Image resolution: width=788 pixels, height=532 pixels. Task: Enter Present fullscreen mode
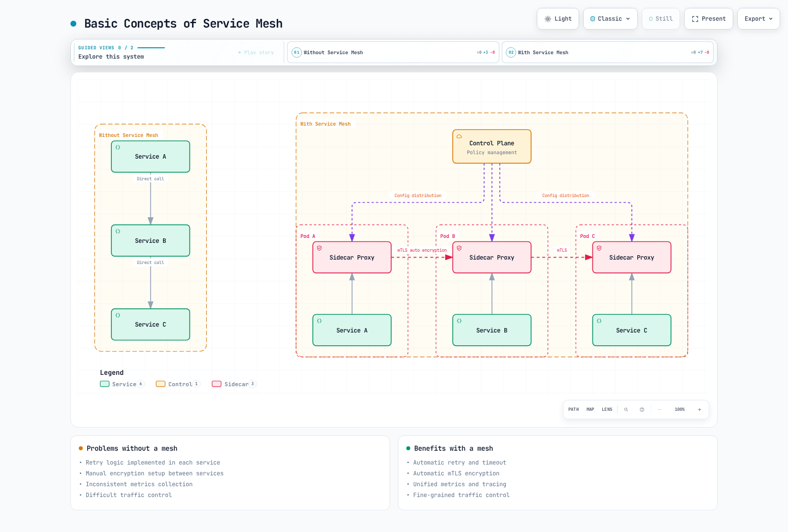709,19
